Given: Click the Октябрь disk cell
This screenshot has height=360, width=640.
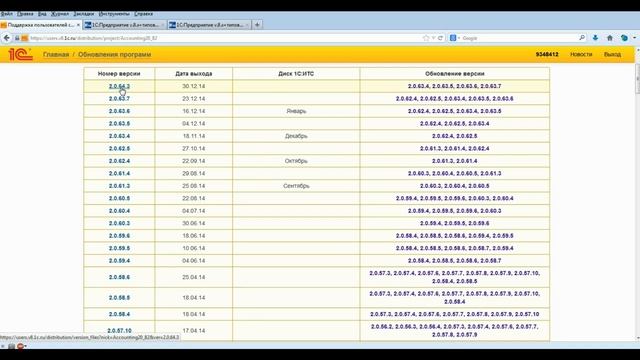Looking at the screenshot, I should (x=296, y=161).
